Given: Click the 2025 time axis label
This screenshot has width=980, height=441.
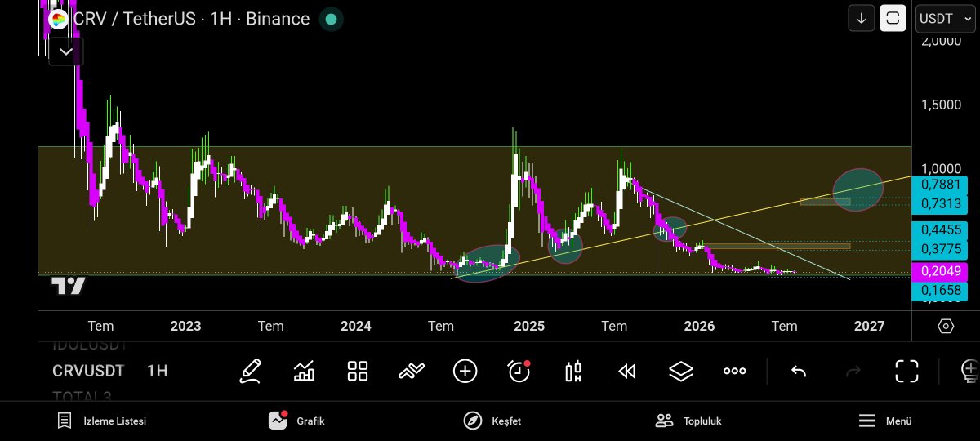Looking at the screenshot, I should tap(529, 326).
